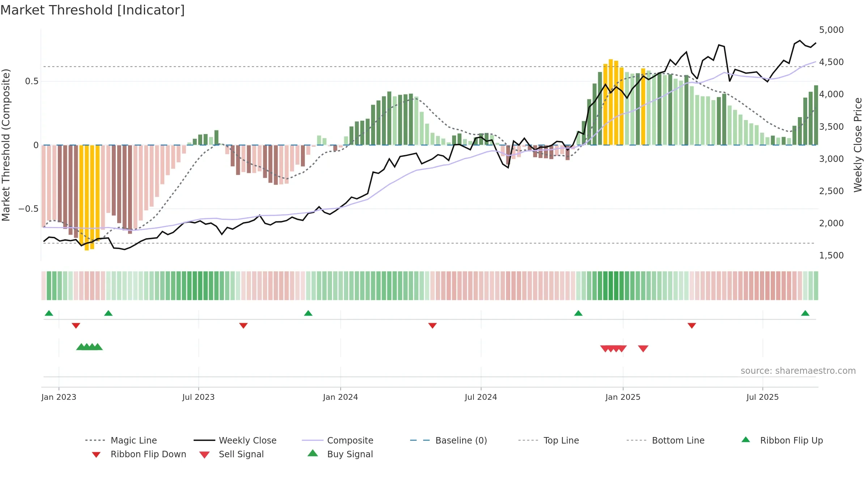
Task: Toggle the Ribbon Flip Down legend entry
Action: 139,454
